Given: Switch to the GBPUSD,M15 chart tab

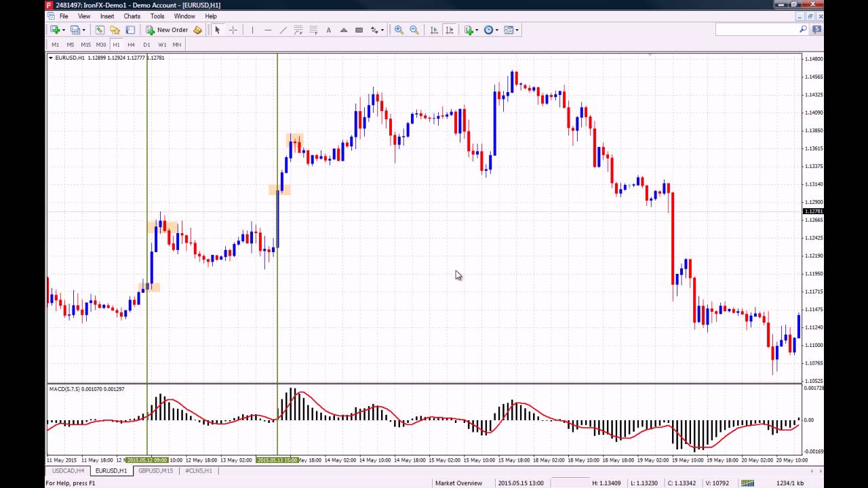Looking at the screenshot, I should (155, 470).
